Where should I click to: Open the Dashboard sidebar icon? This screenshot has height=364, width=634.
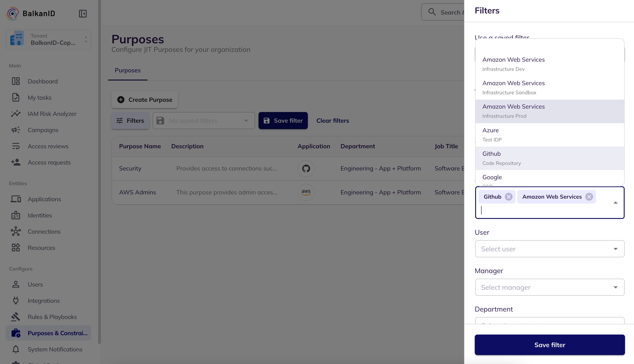click(16, 81)
